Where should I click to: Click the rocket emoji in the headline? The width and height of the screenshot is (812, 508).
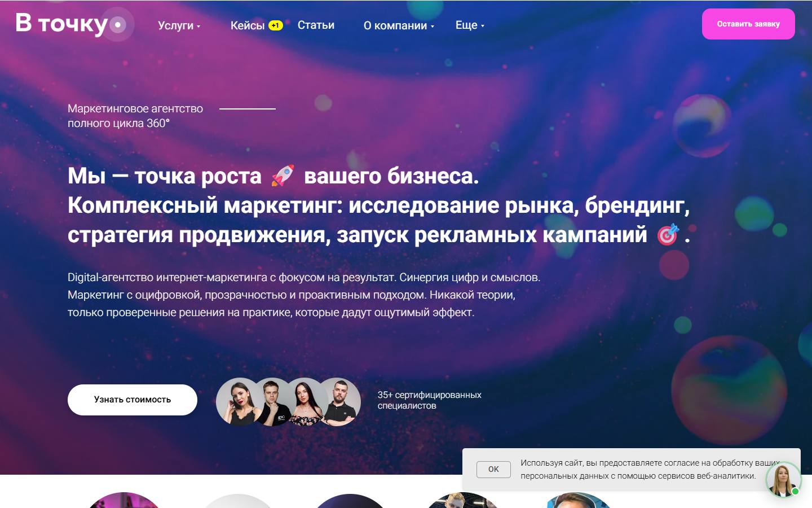point(283,176)
